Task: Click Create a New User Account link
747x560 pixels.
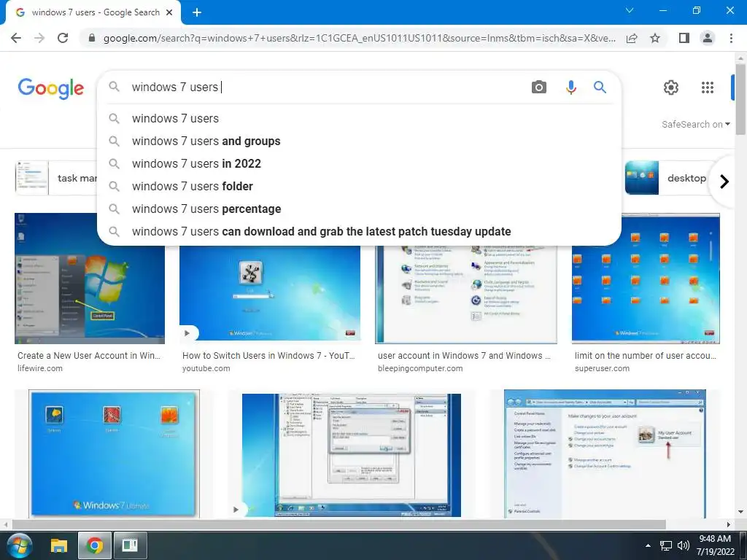Action: click(89, 356)
